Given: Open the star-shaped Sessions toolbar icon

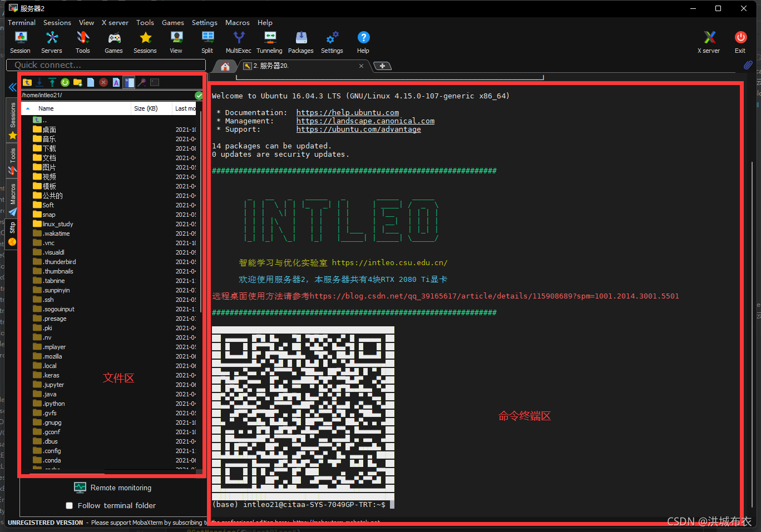Looking at the screenshot, I should pyautogui.click(x=145, y=42).
